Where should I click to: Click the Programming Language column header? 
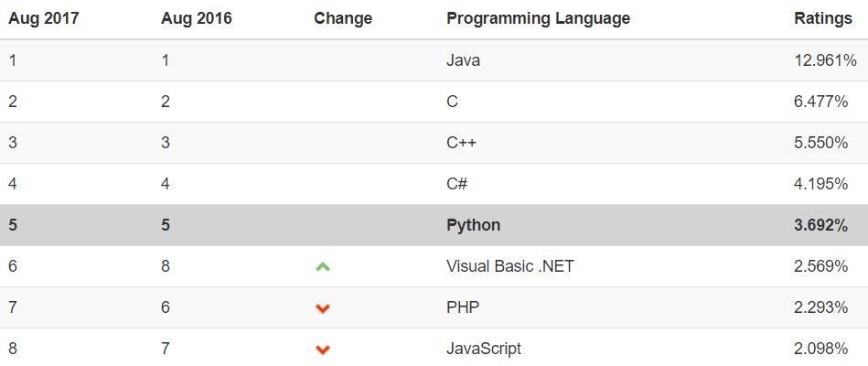(x=538, y=19)
